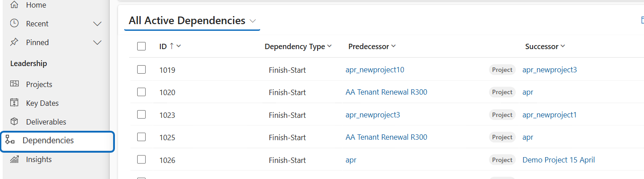The width and height of the screenshot is (644, 179).
Task: Select the checkbox for dependency 1019
Action: (142, 70)
